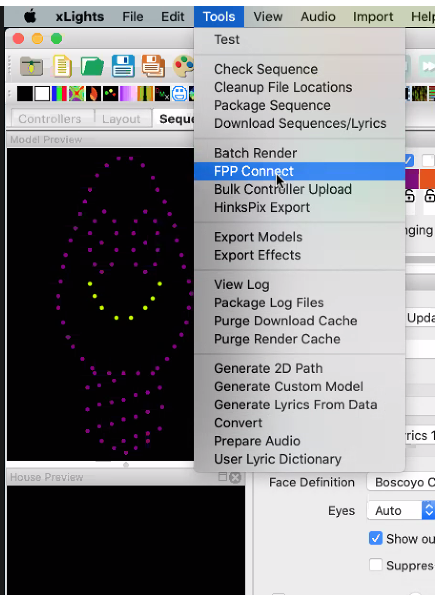The width and height of the screenshot is (435, 595).
Task: Click the Select Show Folder icon with the light bulb
Action: pyautogui.click(x=31, y=66)
